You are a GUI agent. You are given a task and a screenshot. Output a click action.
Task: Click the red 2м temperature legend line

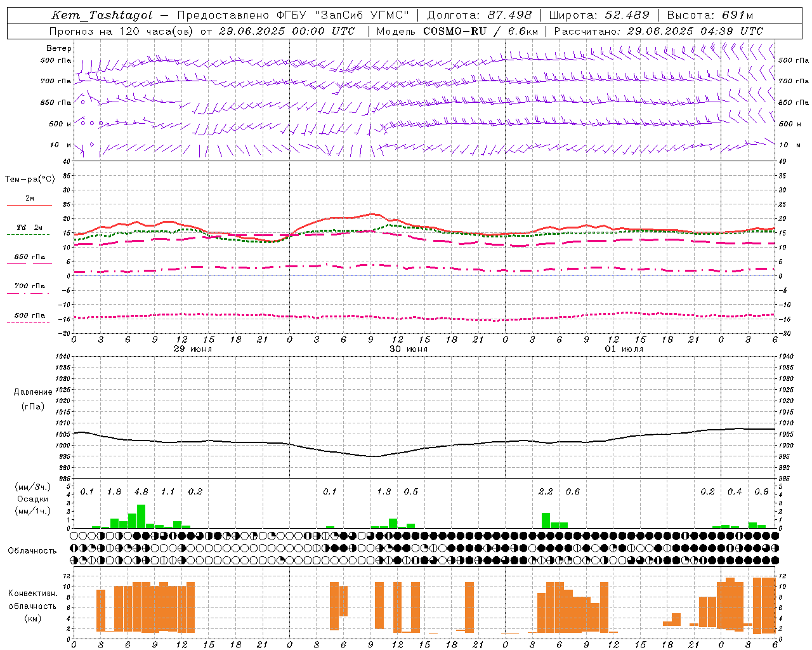pos(29,206)
